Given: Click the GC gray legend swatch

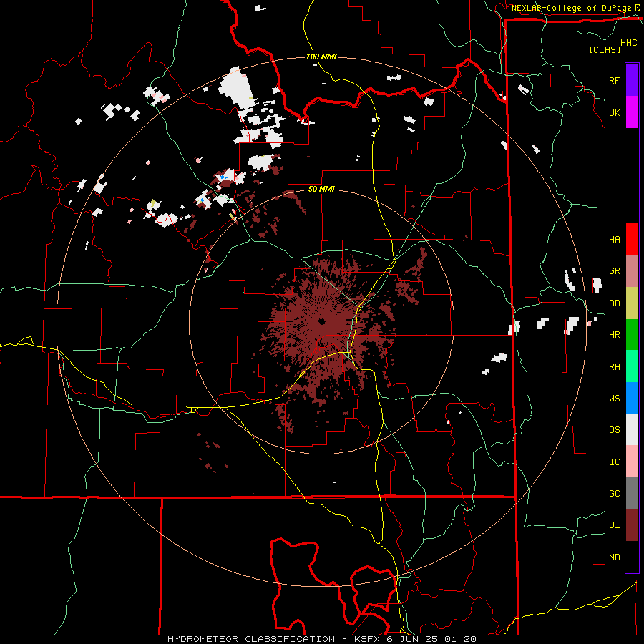Looking at the screenshot, I should pyautogui.click(x=632, y=493).
